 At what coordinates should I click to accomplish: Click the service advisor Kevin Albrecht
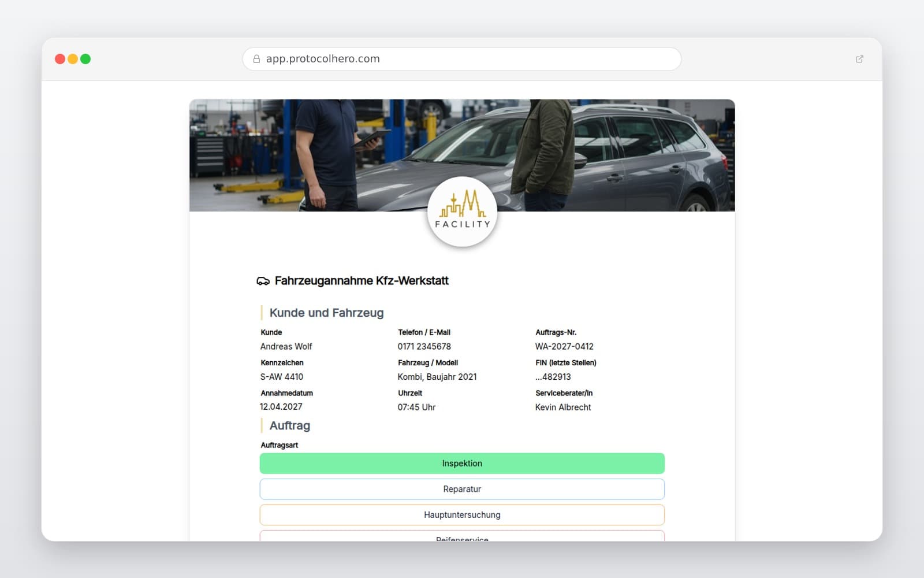[x=563, y=407]
